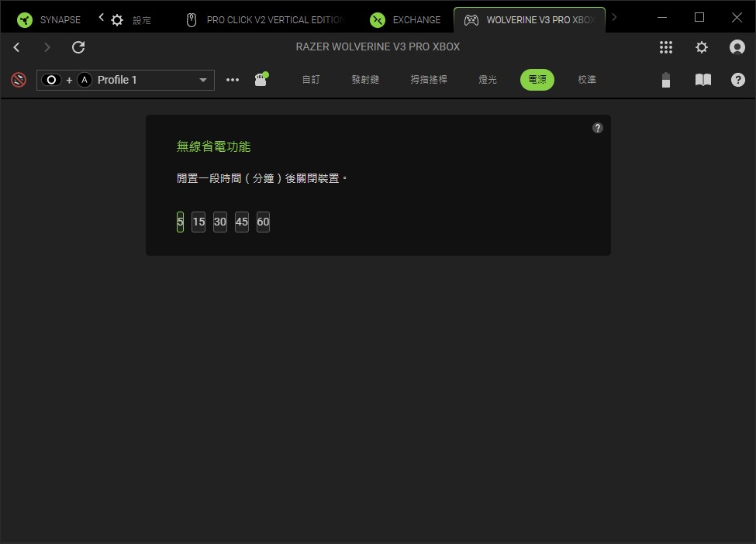
Task: Set idle power-off time to 30 minutes
Action: click(x=220, y=222)
